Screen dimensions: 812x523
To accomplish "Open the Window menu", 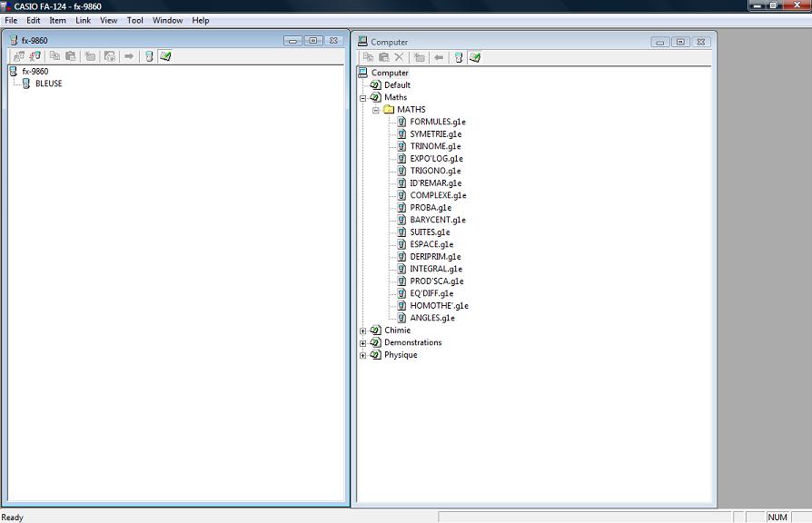I will pos(168,20).
